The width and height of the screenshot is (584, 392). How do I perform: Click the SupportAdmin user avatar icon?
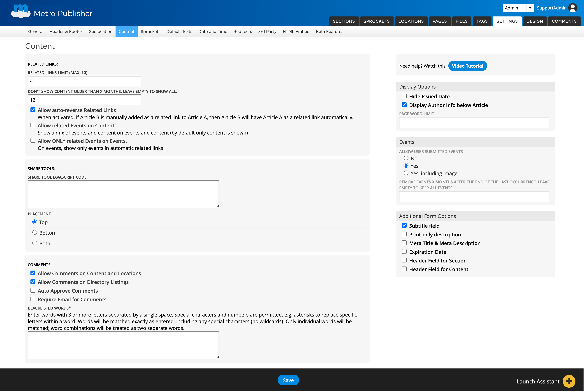pos(573,8)
